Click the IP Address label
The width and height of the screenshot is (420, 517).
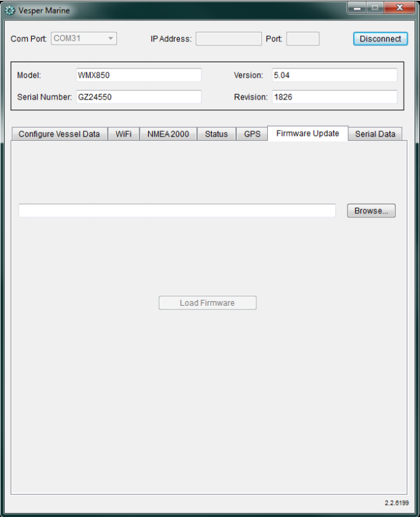coord(171,39)
